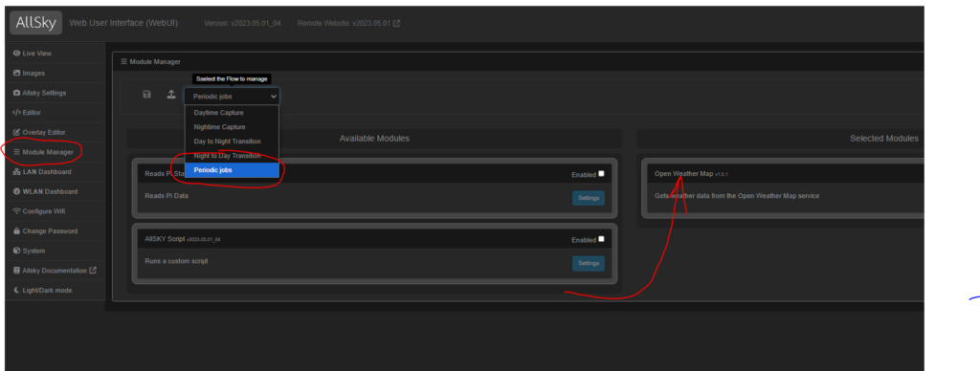Click the Overlay Editor pencil icon

coord(17,132)
